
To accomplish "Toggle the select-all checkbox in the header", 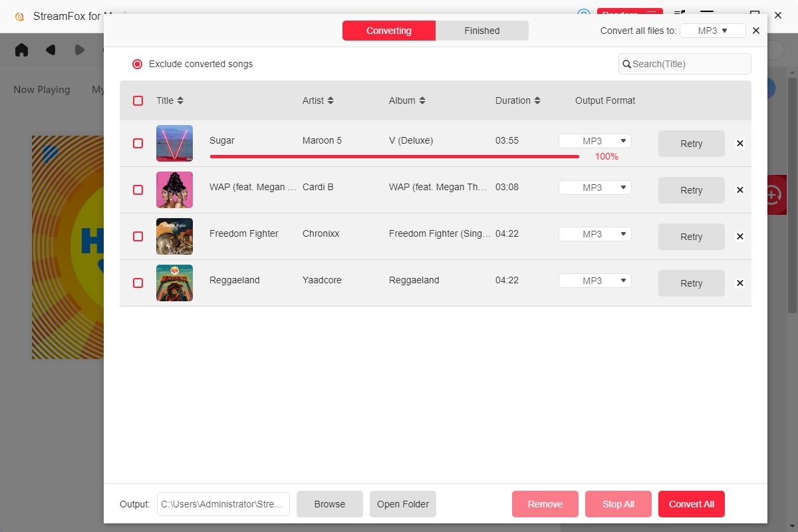I will (x=138, y=101).
